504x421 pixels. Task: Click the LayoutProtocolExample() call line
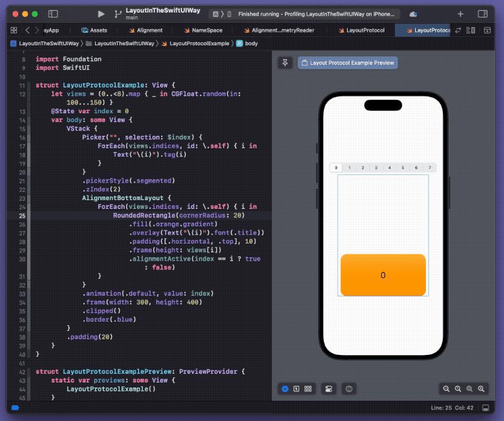click(112, 389)
